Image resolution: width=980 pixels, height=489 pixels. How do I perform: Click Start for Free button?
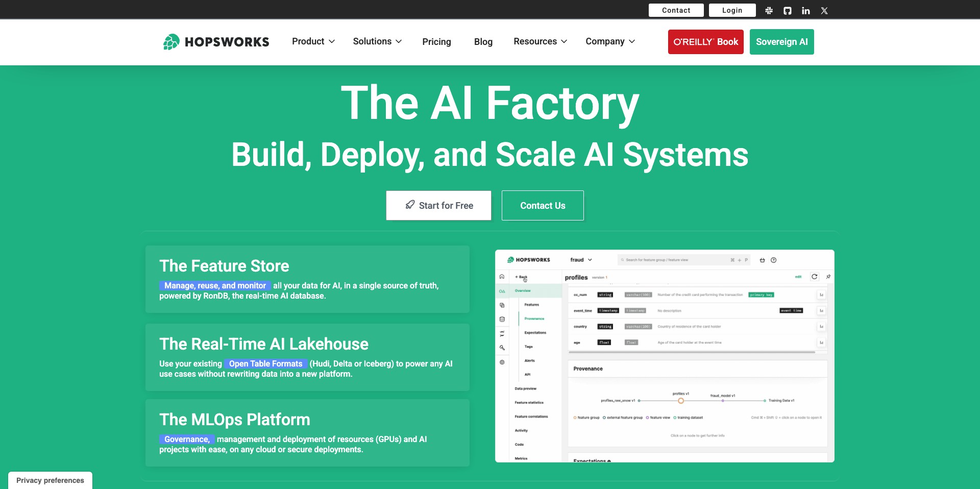tap(439, 205)
